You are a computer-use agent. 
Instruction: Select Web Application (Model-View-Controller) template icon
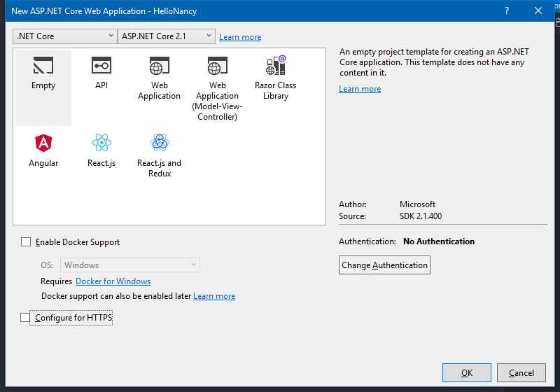pos(218,65)
